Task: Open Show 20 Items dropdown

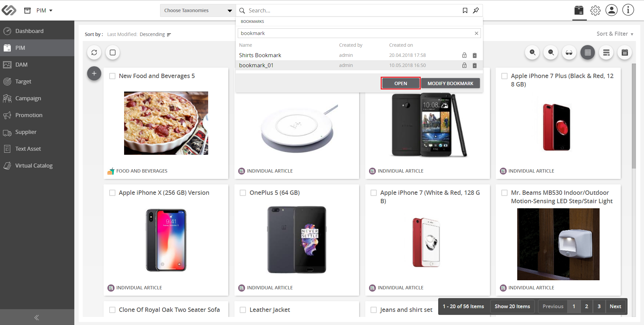Action: (512, 306)
